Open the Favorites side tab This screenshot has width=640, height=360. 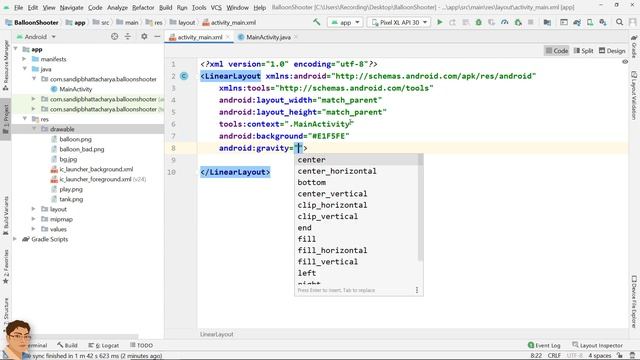tap(6, 267)
